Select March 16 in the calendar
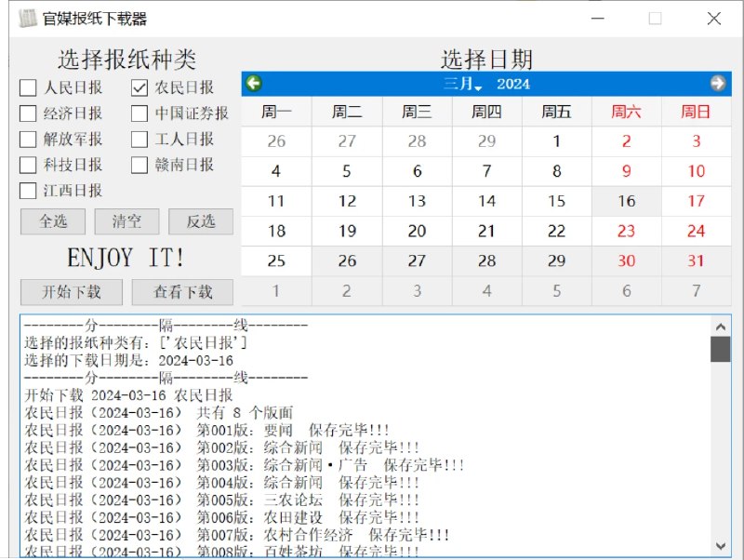Image resolution: width=744 pixels, height=560 pixels. 626,200
